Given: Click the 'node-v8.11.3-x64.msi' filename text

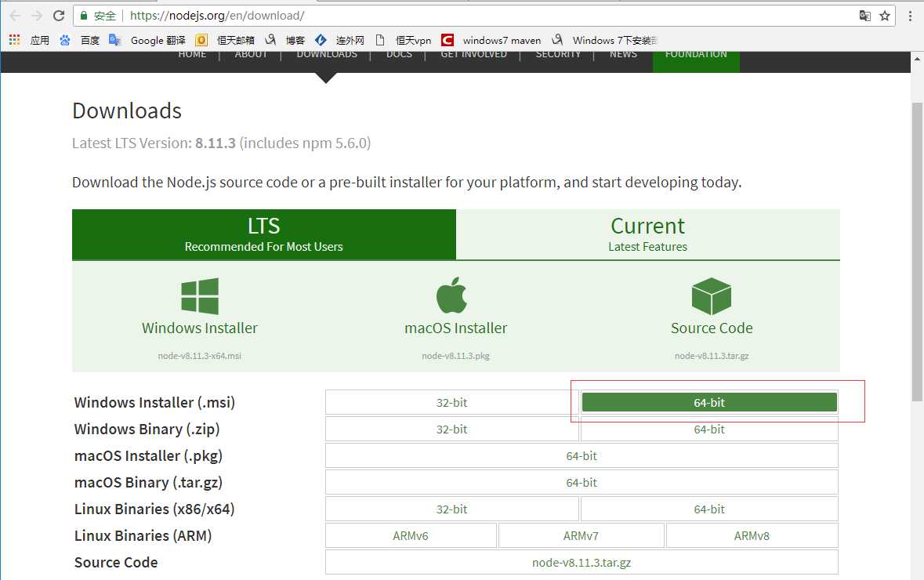Looking at the screenshot, I should [200, 356].
